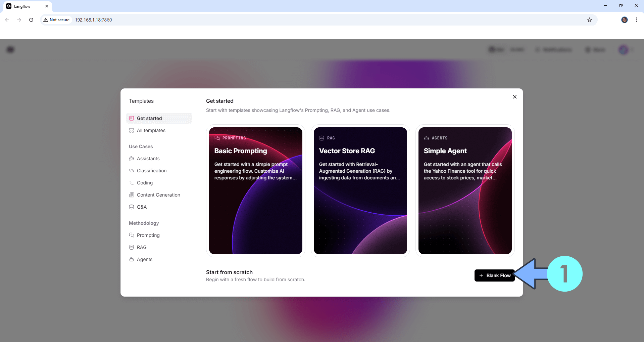Screen dimensions: 644x342
Task: Click the AGENTS tag icon on card
Action: click(x=427, y=138)
